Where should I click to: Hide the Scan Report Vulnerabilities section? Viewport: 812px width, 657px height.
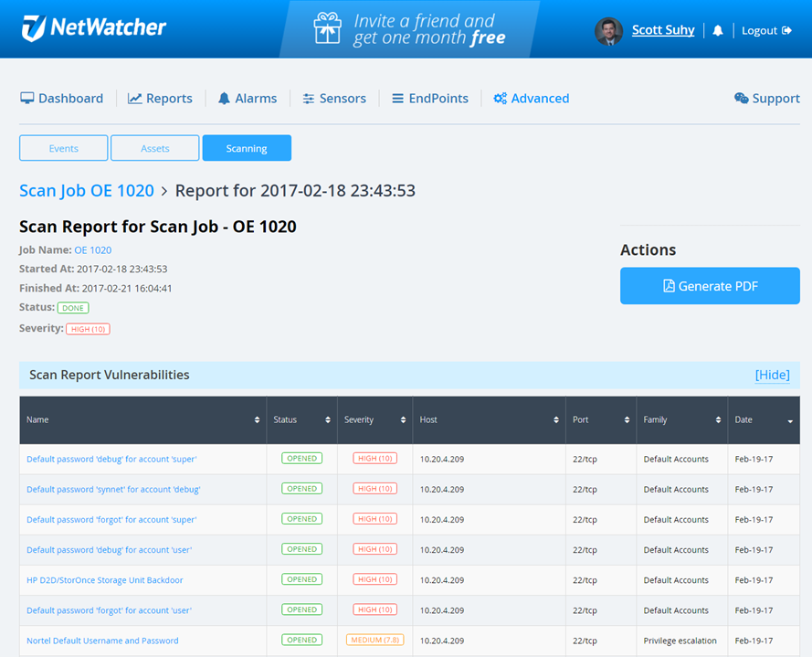pos(772,375)
